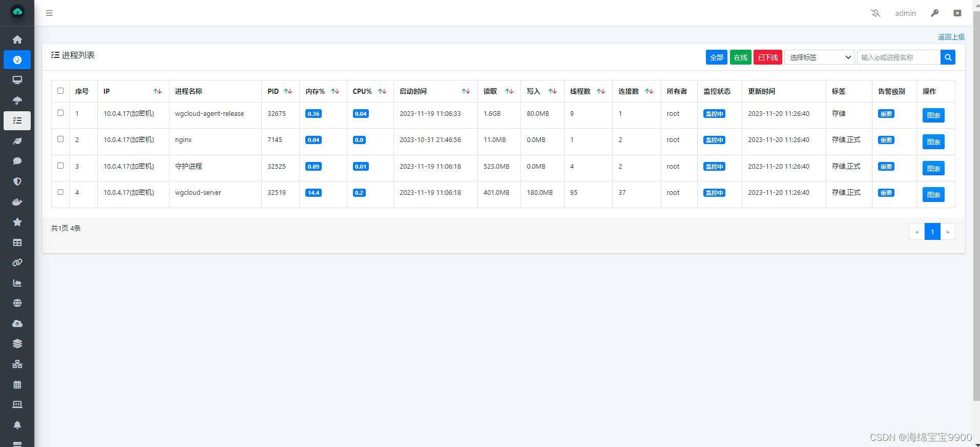Open the home icon in sidebar
980x447 pixels.
pyautogui.click(x=17, y=39)
